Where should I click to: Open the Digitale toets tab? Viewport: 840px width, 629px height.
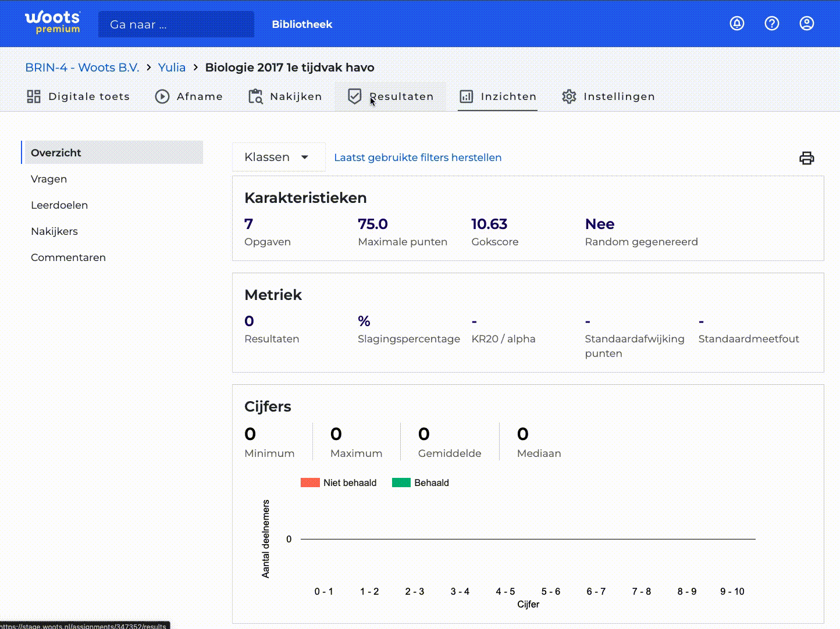coord(79,97)
